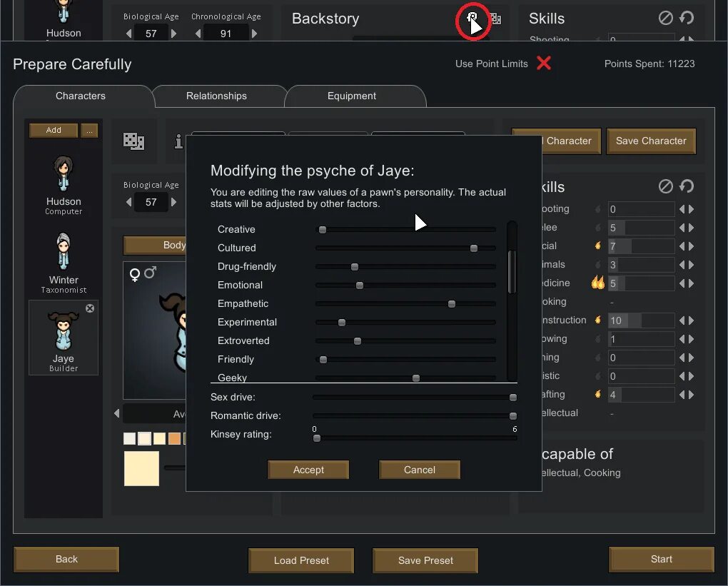Click the Empathetic slider handle
Viewport: 728px width, 586px height.
451,303
